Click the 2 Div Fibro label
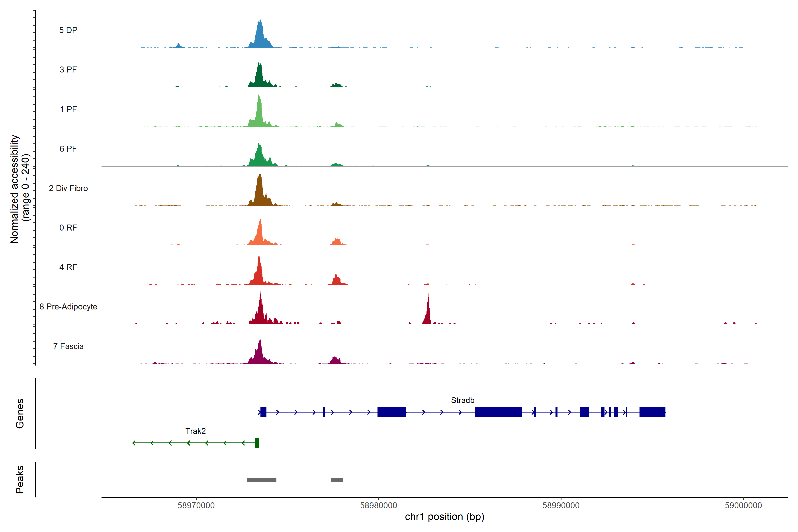The height and width of the screenshot is (532, 798). click(68, 188)
